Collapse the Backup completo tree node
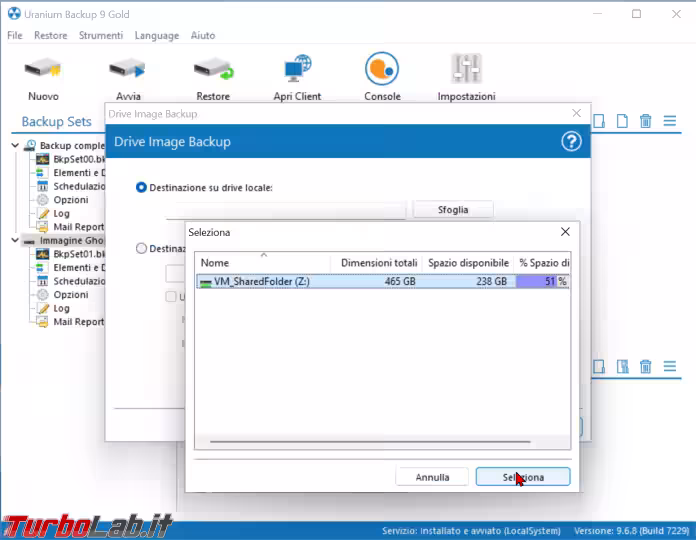The image size is (696, 540). coord(15,145)
